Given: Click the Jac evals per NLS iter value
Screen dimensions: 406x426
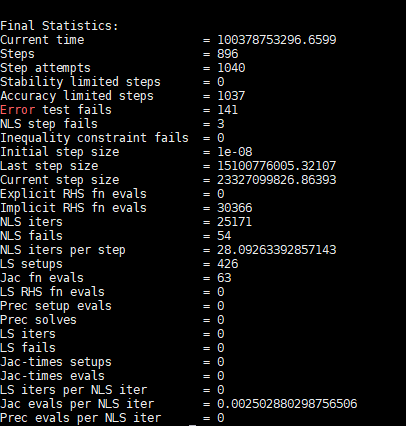Looking at the screenshot, I should (287, 404).
